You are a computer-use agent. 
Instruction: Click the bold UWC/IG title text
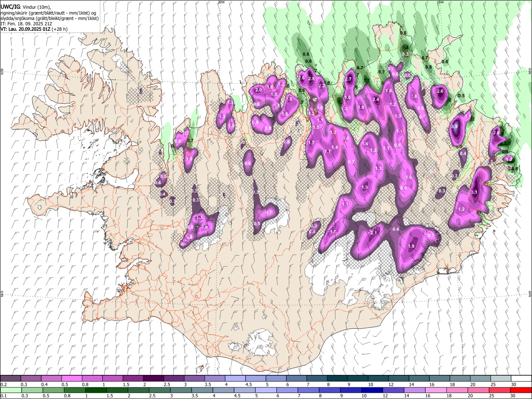coord(10,7)
